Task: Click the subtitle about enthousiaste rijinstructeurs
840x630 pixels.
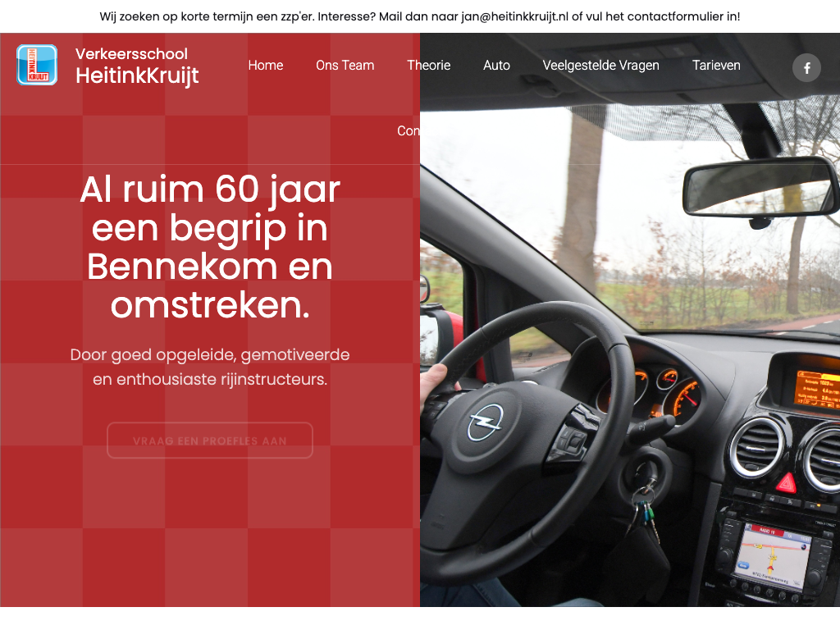Action: tap(210, 367)
